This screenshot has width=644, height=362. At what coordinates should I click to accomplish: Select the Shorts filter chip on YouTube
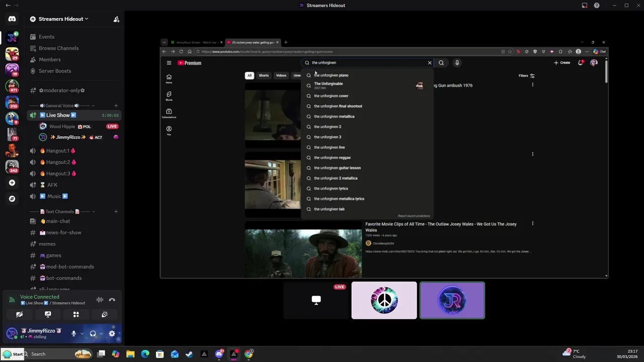(264, 75)
